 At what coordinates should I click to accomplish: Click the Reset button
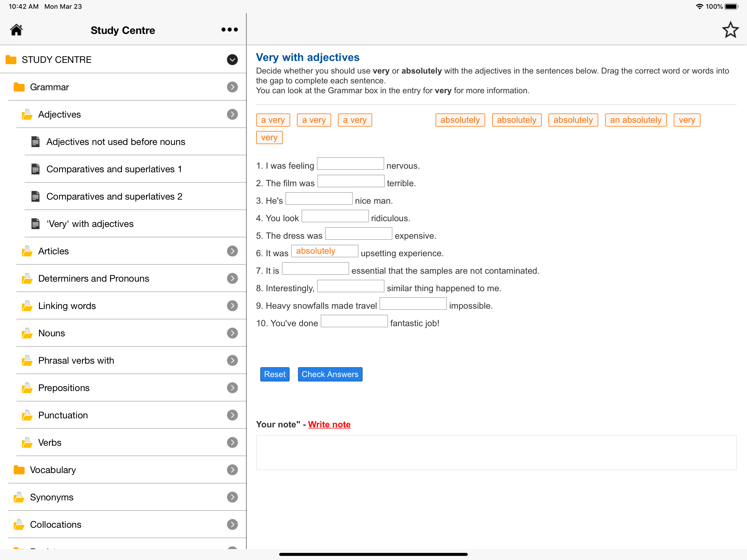pyautogui.click(x=275, y=374)
